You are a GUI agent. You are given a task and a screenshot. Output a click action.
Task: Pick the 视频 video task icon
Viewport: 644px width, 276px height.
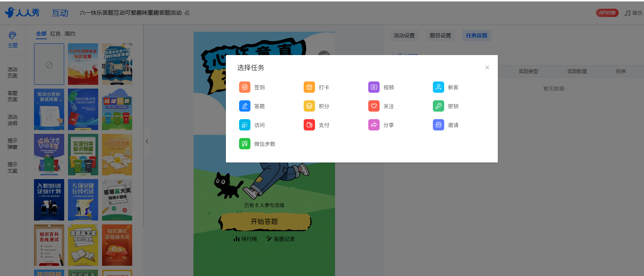374,87
